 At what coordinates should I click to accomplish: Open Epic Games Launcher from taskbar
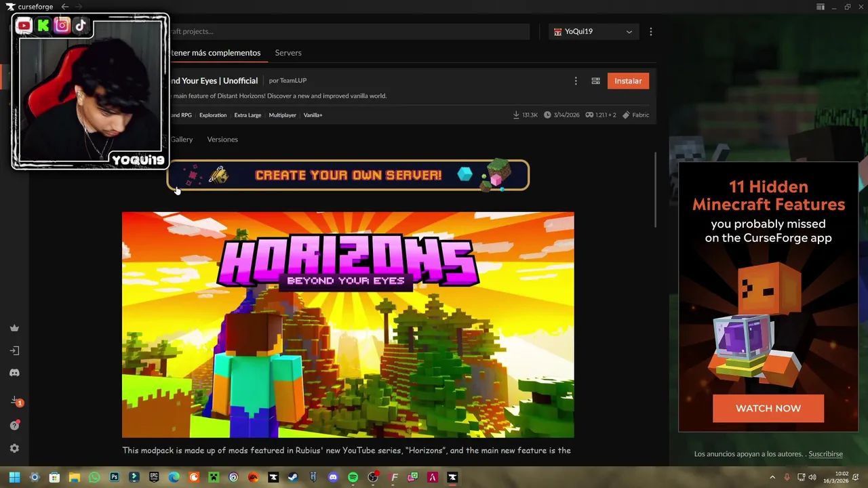(154, 477)
